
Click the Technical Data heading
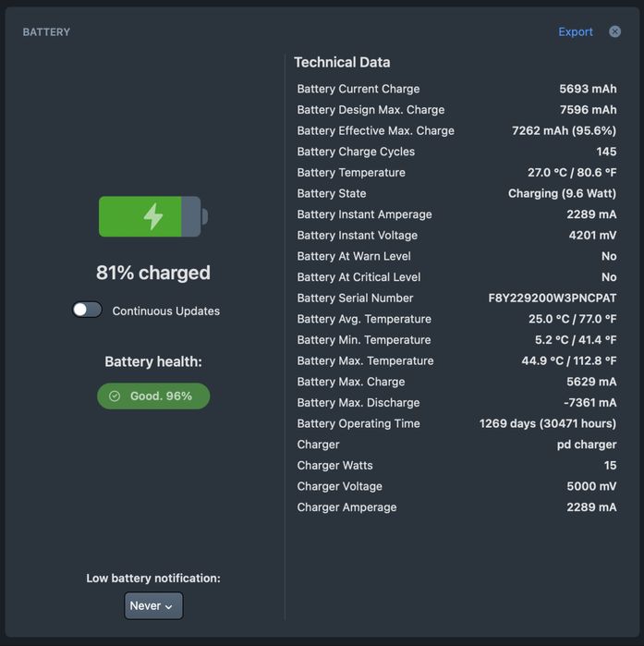click(x=342, y=62)
